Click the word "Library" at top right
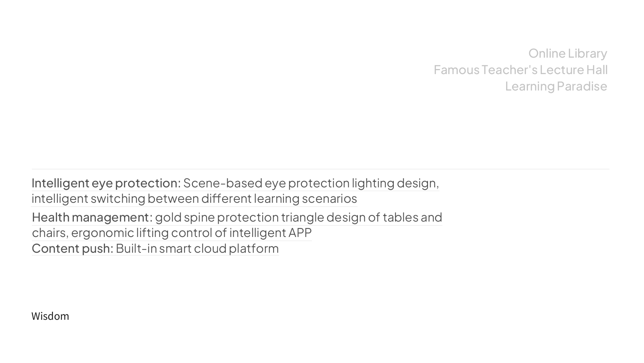This screenshot has width=644, height=363. 587,53
